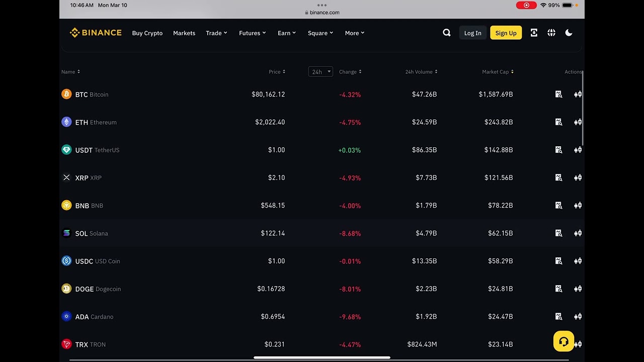Open the SOL Solana row link

(x=92, y=233)
